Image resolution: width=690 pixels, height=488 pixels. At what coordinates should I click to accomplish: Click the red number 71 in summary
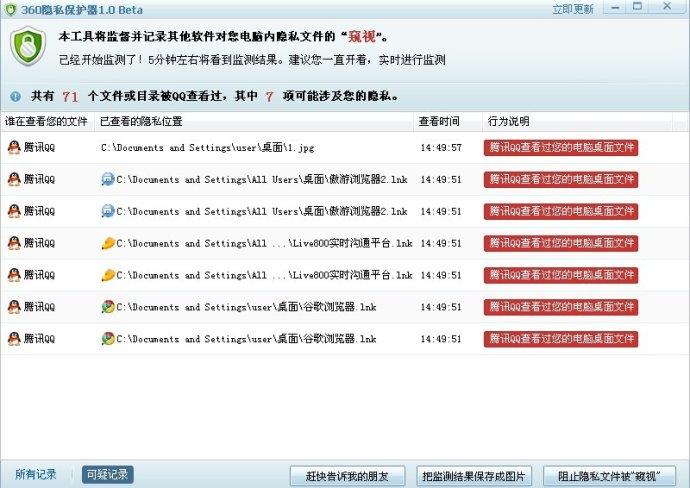click(70, 96)
